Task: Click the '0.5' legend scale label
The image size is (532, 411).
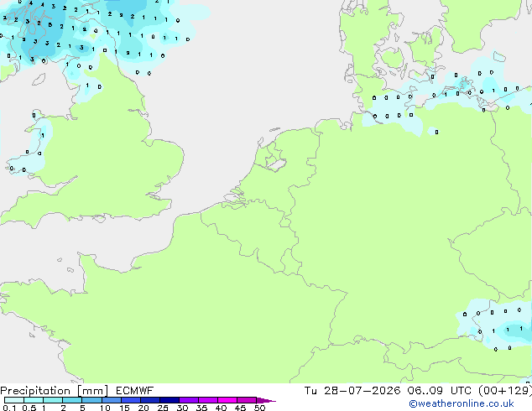Action: pos(29,408)
